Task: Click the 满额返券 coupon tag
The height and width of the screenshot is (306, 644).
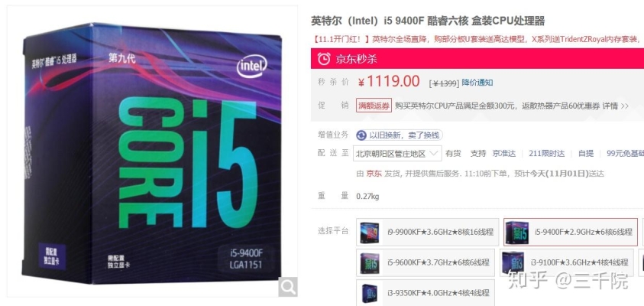Action: 374,106
